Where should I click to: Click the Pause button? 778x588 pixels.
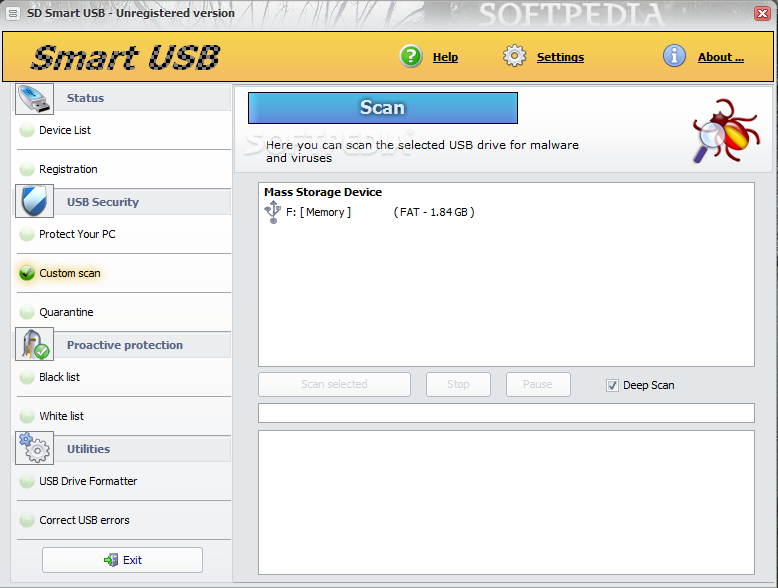pos(538,385)
